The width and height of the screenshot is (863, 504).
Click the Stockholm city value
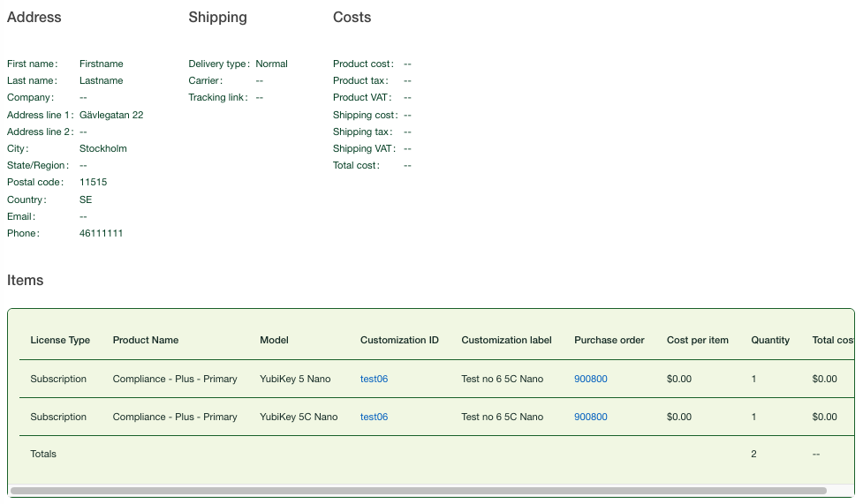click(103, 148)
